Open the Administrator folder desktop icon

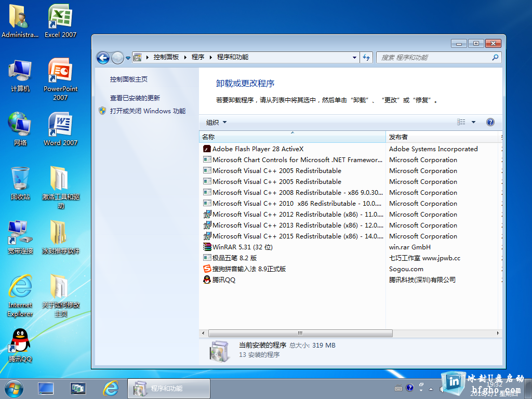(x=20, y=21)
